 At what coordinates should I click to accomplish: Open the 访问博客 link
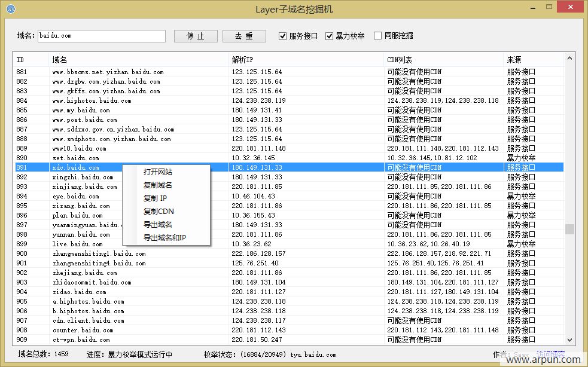pyautogui.click(x=550, y=354)
